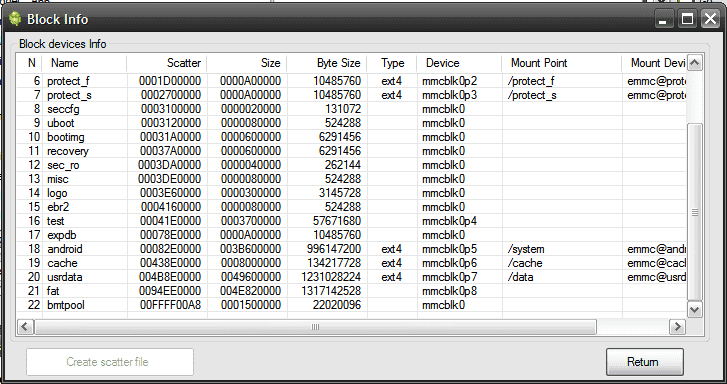Click size value 004E820000
Image resolution: width=727 pixels, height=384 pixels.
[x=250, y=291]
